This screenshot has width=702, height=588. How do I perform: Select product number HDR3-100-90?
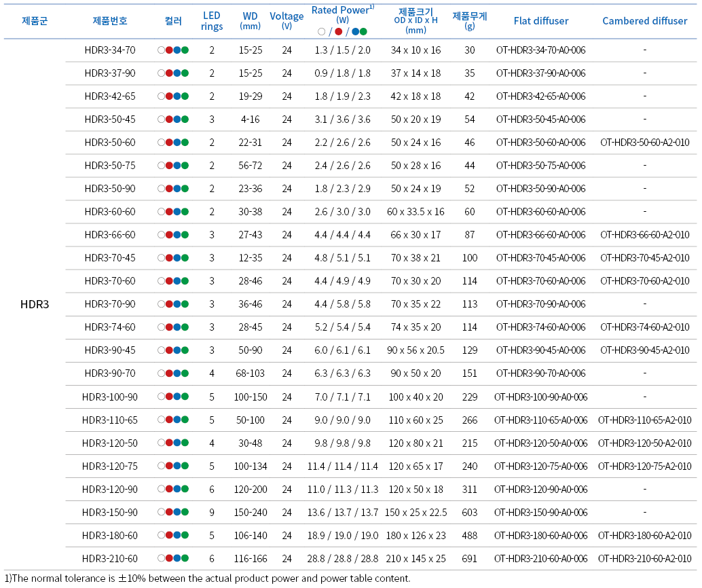coord(110,397)
